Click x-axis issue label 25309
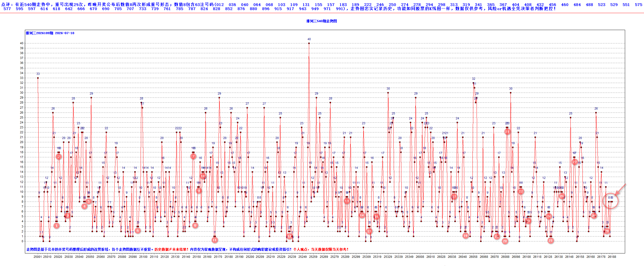The image size is (644, 266). point(367,257)
